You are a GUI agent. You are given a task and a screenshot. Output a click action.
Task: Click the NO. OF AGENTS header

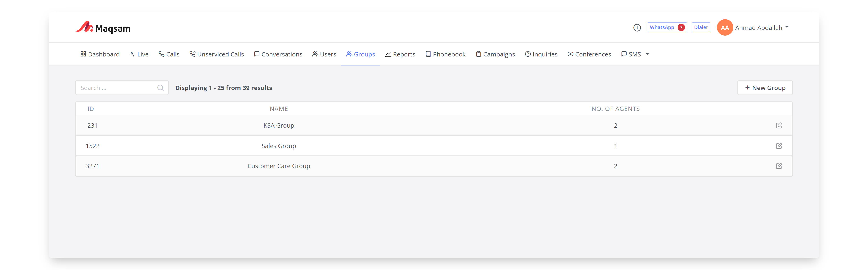[615, 109]
